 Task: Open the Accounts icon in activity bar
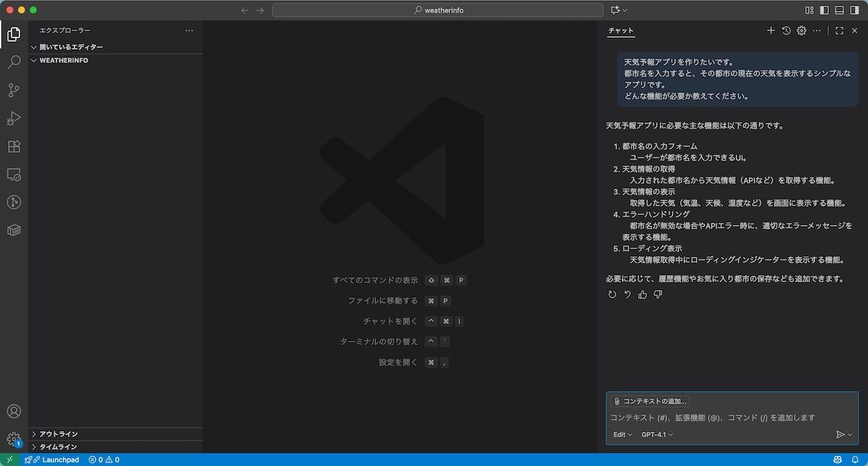point(14,412)
